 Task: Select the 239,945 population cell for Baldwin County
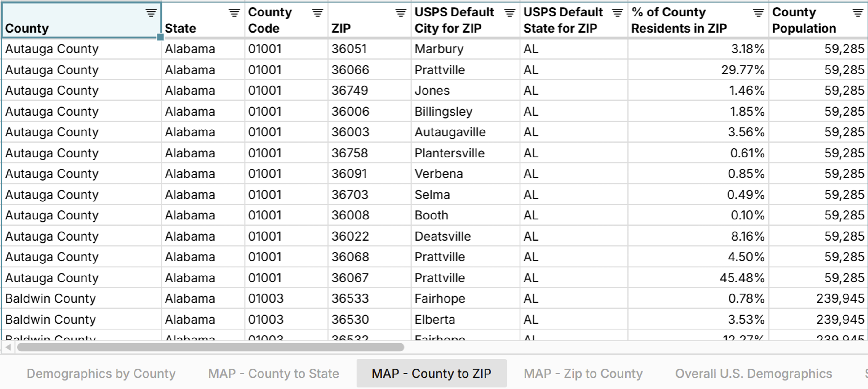click(836, 298)
